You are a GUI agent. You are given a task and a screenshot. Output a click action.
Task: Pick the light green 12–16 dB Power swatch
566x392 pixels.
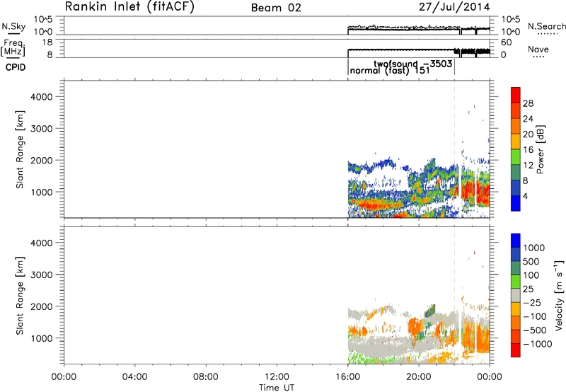[516, 157]
